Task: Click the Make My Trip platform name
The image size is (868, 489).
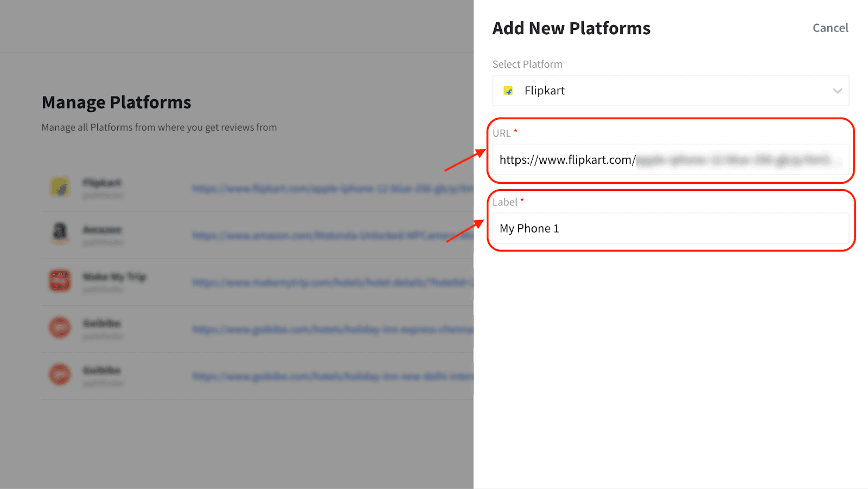Action: [x=114, y=277]
